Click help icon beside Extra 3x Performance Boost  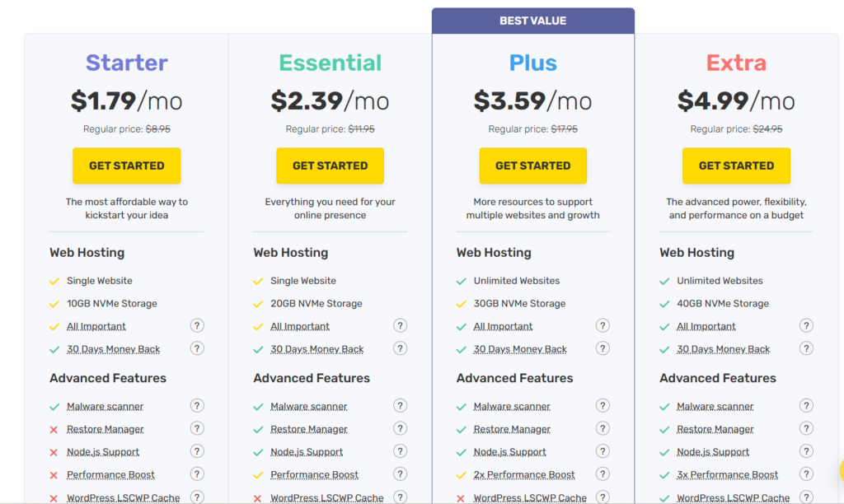tap(806, 474)
